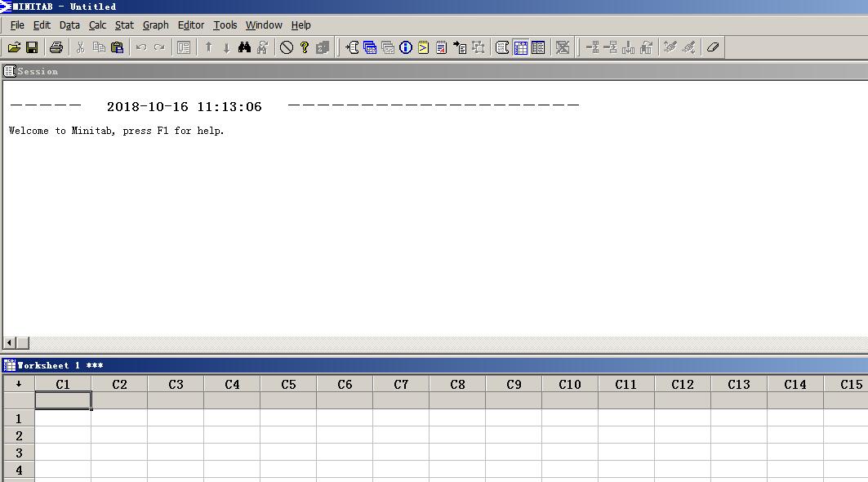The width and height of the screenshot is (868, 482).
Task: Go to next command with down arrow
Action: pyautogui.click(x=226, y=47)
